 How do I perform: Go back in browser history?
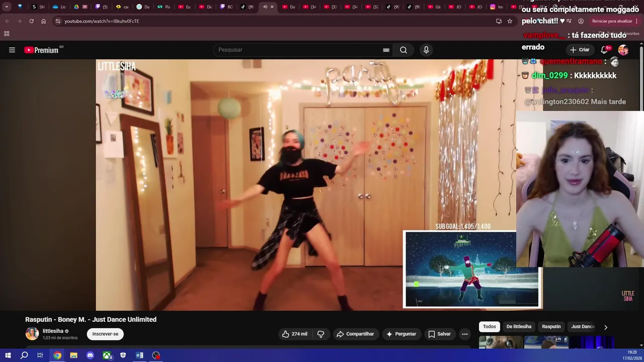coord(7,21)
